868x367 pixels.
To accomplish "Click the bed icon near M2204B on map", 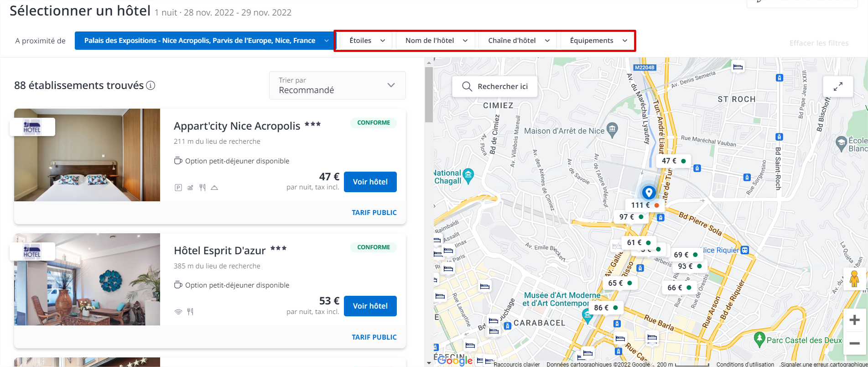I will pyautogui.click(x=738, y=67).
